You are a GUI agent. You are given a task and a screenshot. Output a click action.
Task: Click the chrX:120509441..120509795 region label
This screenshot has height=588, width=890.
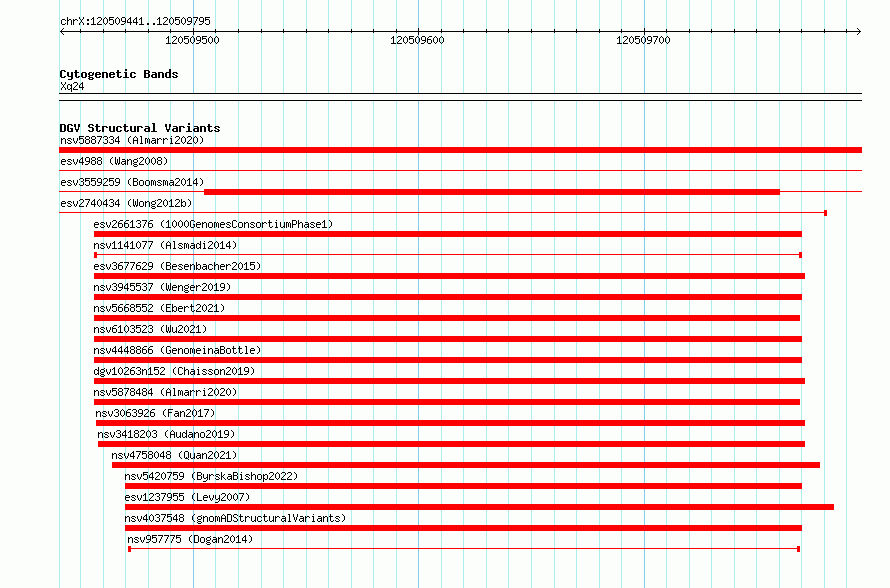coord(135,21)
